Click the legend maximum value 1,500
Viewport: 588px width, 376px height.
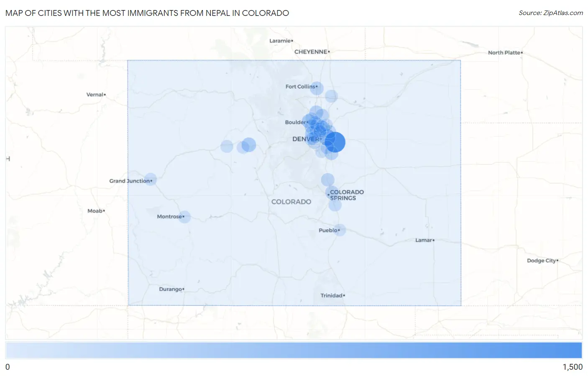pyautogui.click(x=573, y=367)
